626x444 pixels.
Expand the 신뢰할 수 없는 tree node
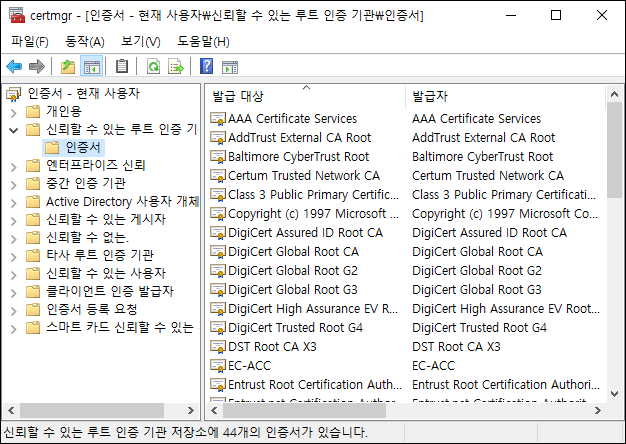(14, 238)
